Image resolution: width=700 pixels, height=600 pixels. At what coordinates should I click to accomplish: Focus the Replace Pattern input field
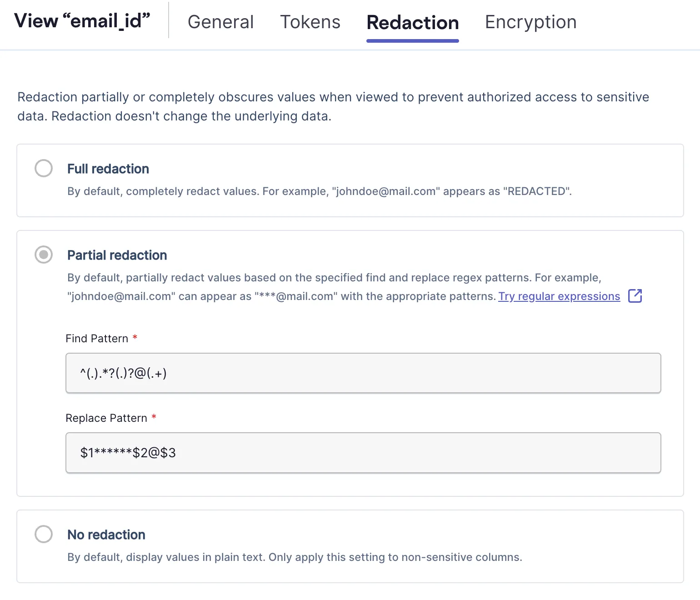click(x=363, y=453)
